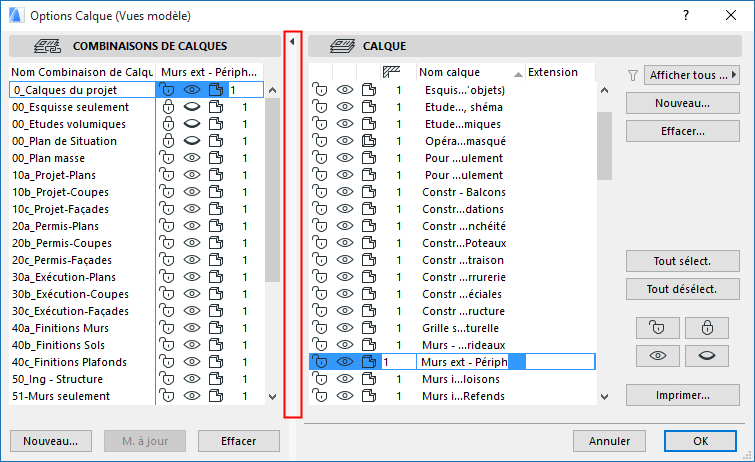Sort by Nom calque column header
The image size is (755, 462).
tap(470, 72)
